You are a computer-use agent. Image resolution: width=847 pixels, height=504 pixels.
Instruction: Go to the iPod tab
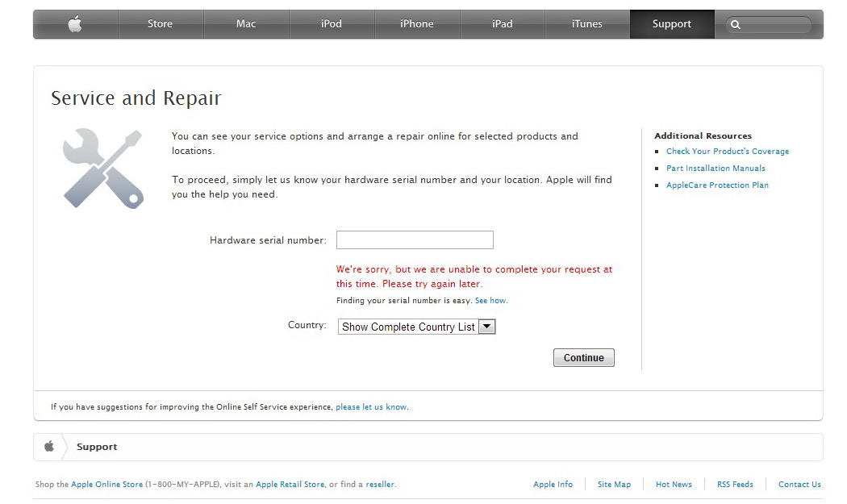coord(331,23)
